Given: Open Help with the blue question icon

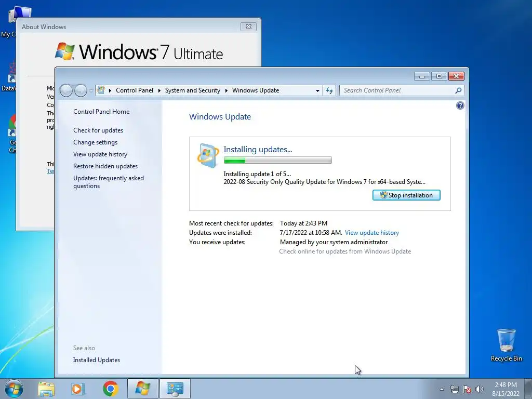Looking at the screenshot, I should [460, 105].
